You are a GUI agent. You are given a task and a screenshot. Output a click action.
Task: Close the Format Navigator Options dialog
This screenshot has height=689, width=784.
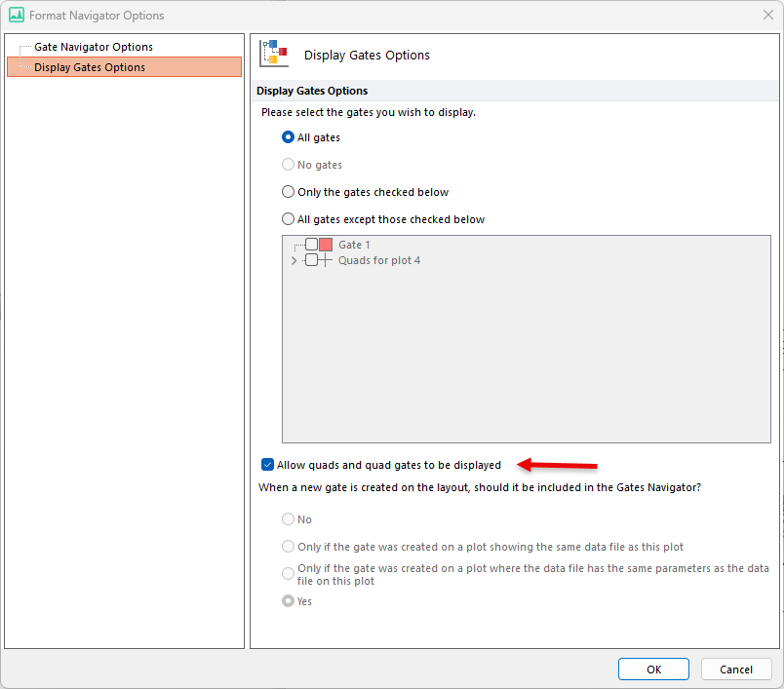coord(766,16)
